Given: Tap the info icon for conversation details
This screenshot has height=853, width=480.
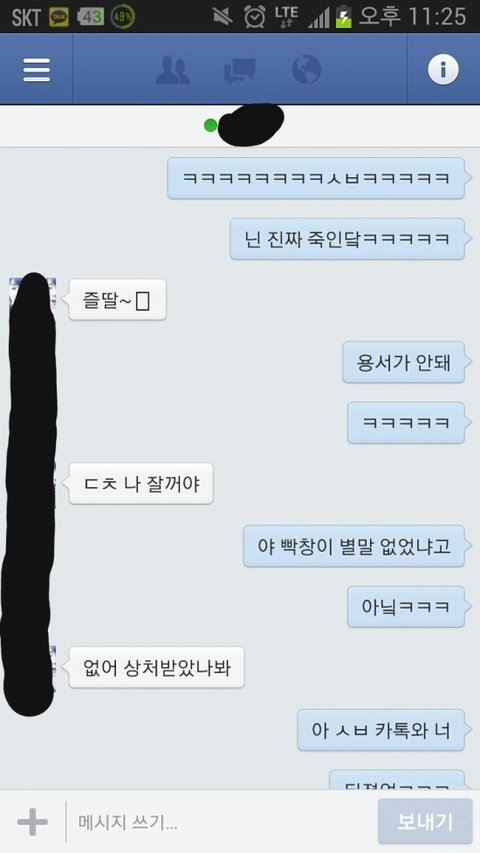Looking at the screenshot, I should pyautogui.click(x=443, y=70).
